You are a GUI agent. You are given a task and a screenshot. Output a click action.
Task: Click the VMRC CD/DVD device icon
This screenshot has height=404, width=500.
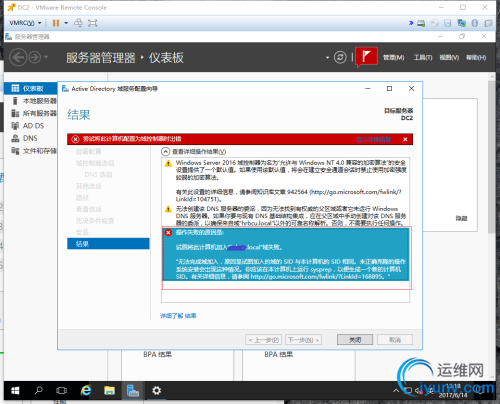click(434, 23)
